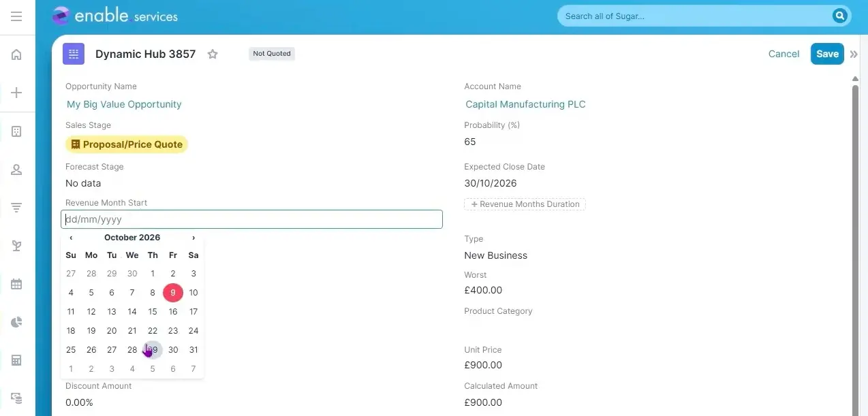
Task: Open the funnel icon in sidebar
Action: click(x=17, y=208)
